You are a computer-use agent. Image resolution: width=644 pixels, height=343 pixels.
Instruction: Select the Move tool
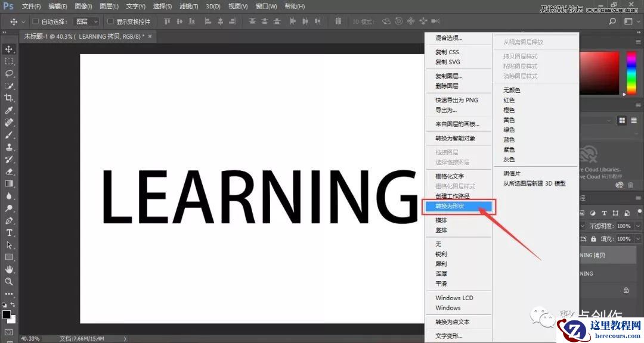pos(8,50)
